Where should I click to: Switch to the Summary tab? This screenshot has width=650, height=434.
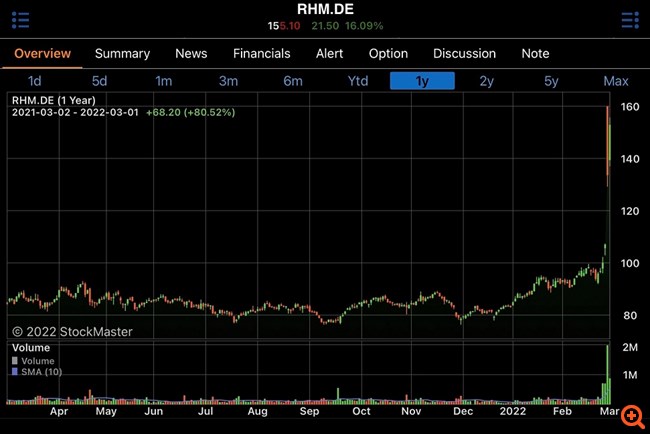(122, 53)
